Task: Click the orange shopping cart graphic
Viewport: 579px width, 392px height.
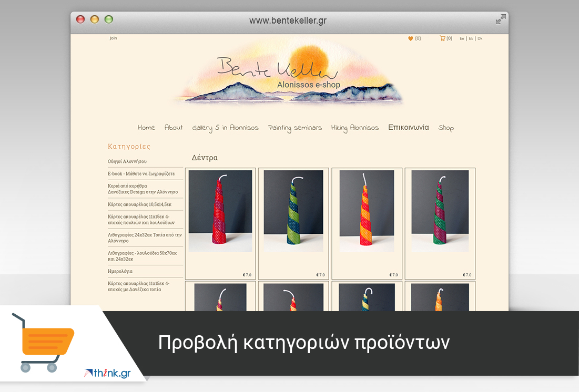Action: click(43, 342)
